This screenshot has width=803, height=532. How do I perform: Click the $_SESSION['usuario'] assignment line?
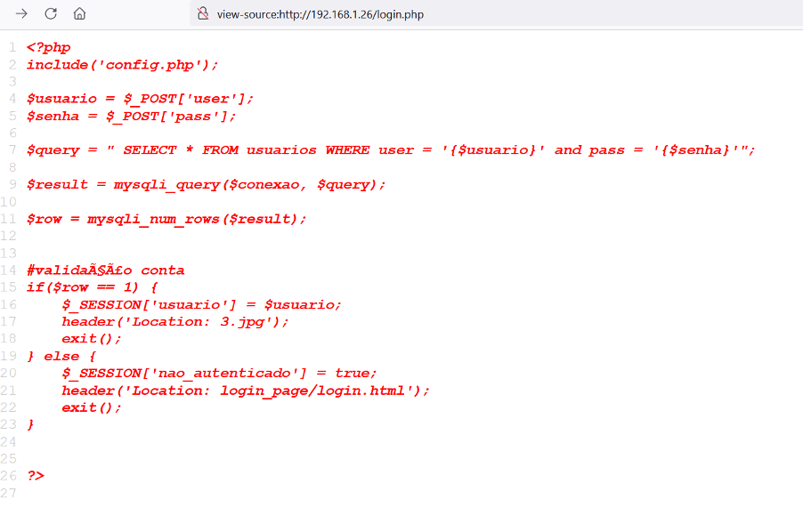pyautogui.click(x=201, y=304)
